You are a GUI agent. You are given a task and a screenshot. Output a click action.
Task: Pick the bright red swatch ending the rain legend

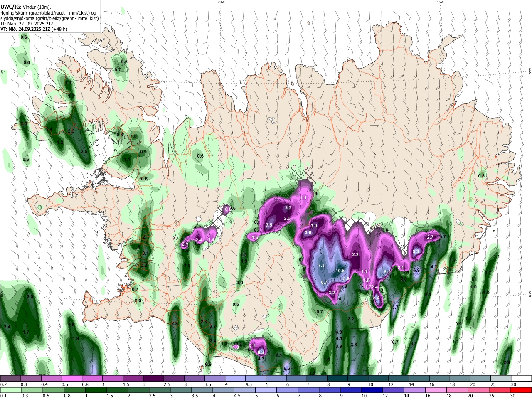coord(521,390)
